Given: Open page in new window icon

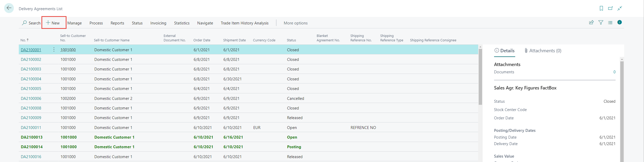Looking at the screenshot, I should coord(610,8).
